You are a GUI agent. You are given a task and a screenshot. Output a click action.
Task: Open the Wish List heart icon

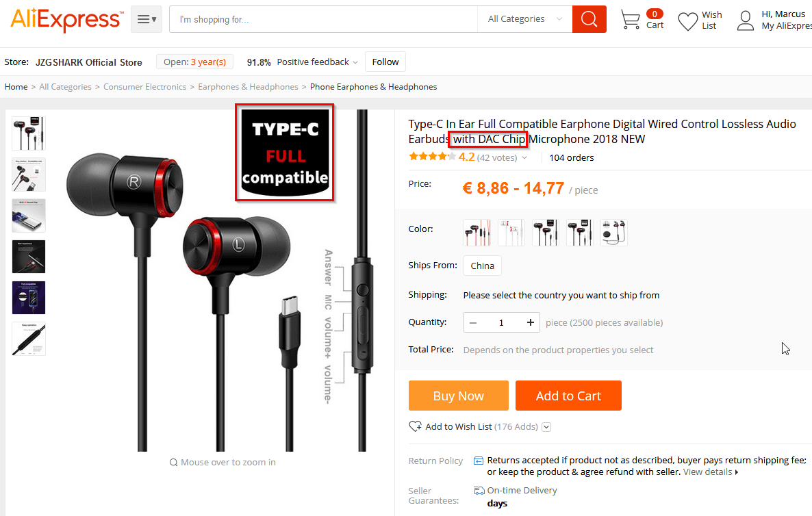click(x=687, y=21)
